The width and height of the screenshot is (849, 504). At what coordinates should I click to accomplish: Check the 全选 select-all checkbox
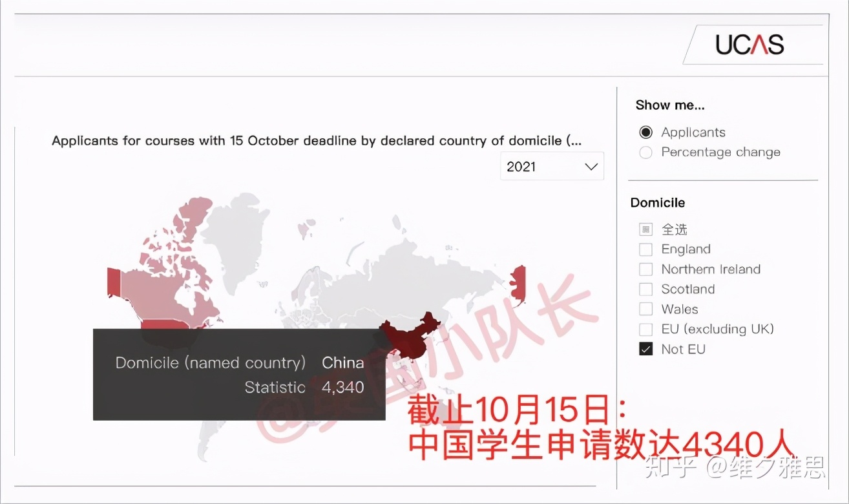click(x=645, y=229)
